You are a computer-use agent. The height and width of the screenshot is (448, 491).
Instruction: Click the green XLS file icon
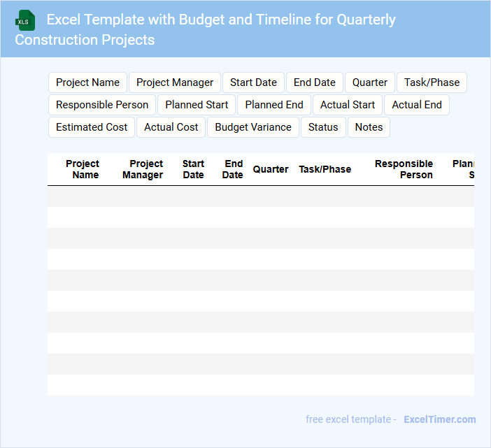26,20
